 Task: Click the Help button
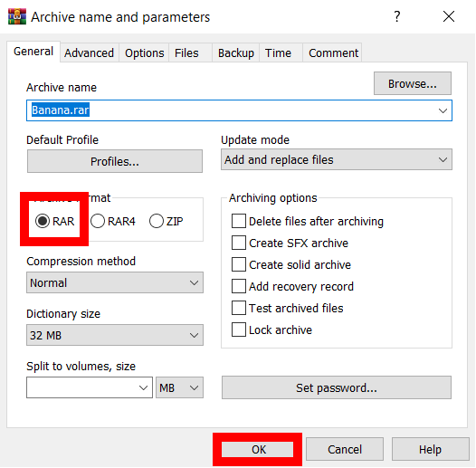click(x=430, y=450)
